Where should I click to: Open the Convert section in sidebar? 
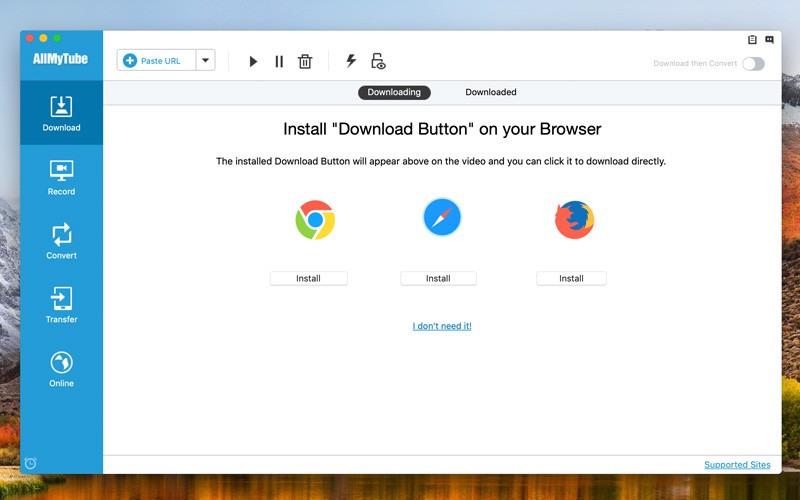point(61,241)
